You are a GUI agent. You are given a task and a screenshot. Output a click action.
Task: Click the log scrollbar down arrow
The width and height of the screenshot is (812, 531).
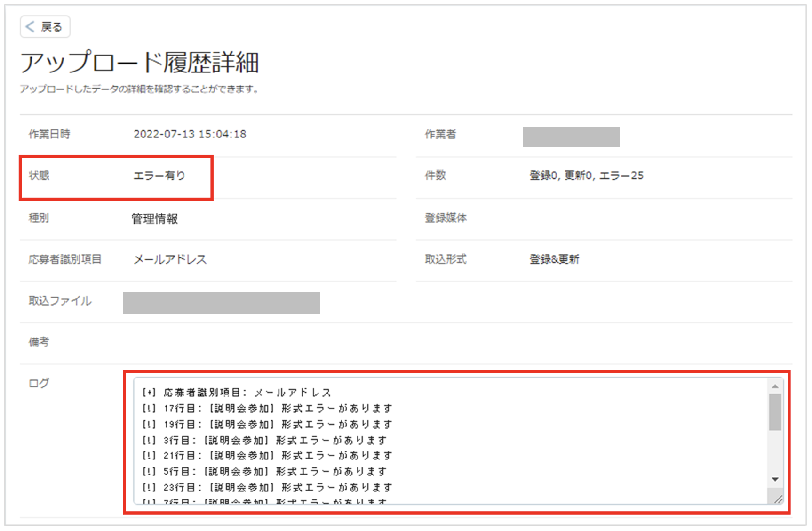[775, 479]
